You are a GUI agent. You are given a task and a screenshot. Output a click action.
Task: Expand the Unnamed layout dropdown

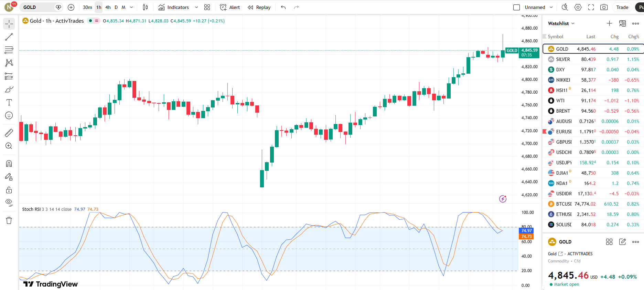[x=551, y=7]
